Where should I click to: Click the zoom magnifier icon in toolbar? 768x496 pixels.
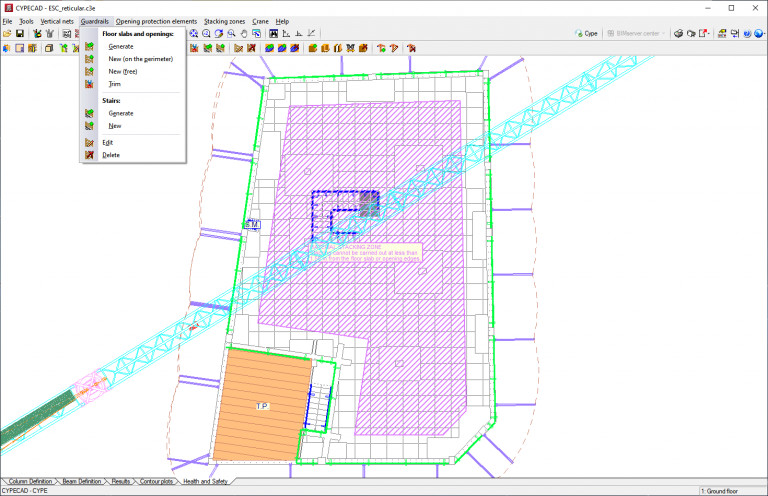[x=206, y=34]
